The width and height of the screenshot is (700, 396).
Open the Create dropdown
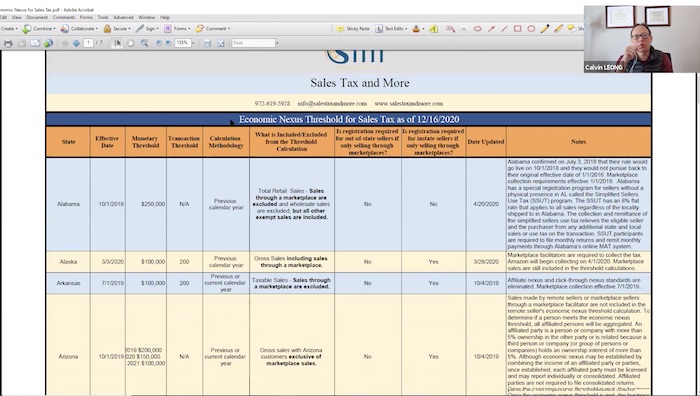coord(9,29)
